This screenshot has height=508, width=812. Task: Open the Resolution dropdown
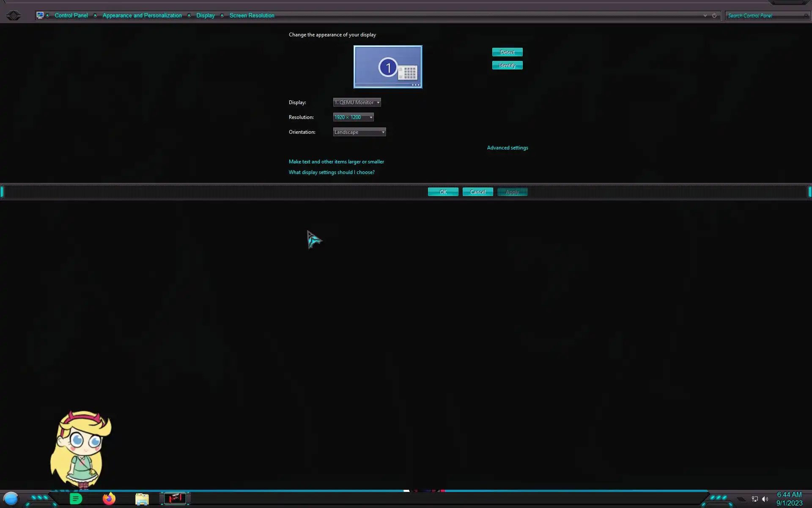(353, 117)
